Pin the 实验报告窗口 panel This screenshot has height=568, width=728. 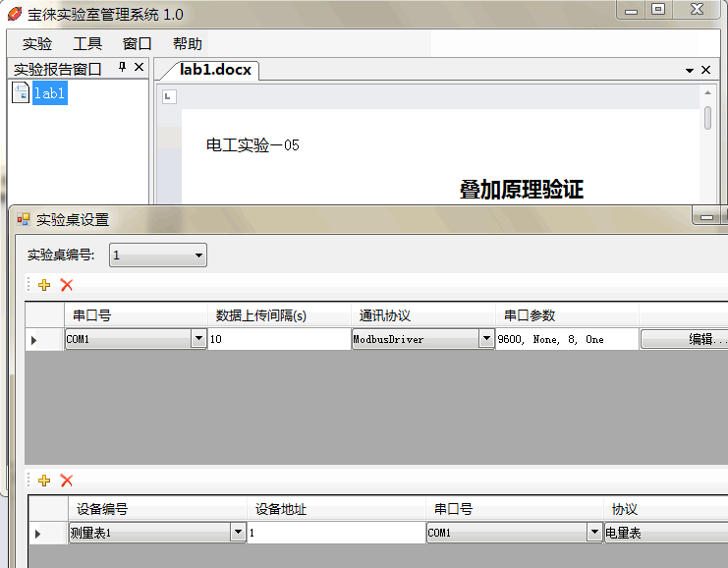click(x=123, y=68)
